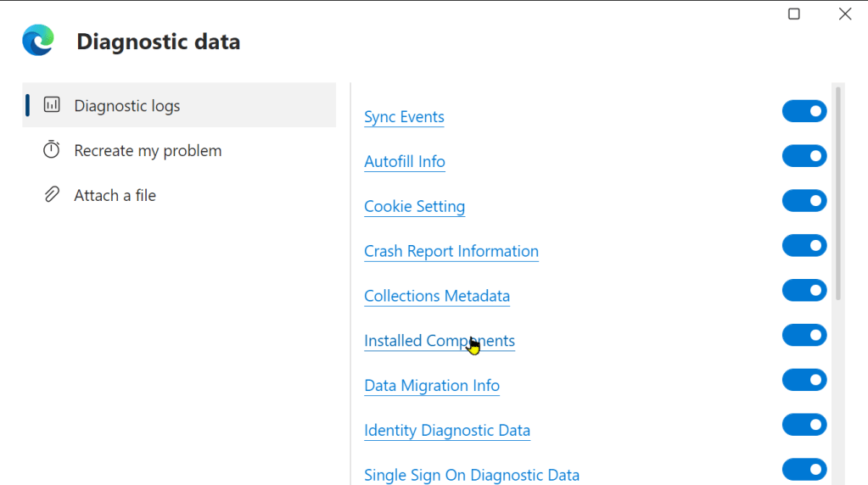Image resolution: width=868 pixels, height=485 pixels.
Task: Click the Microsoft Edge logo icon
Action: 38,41
